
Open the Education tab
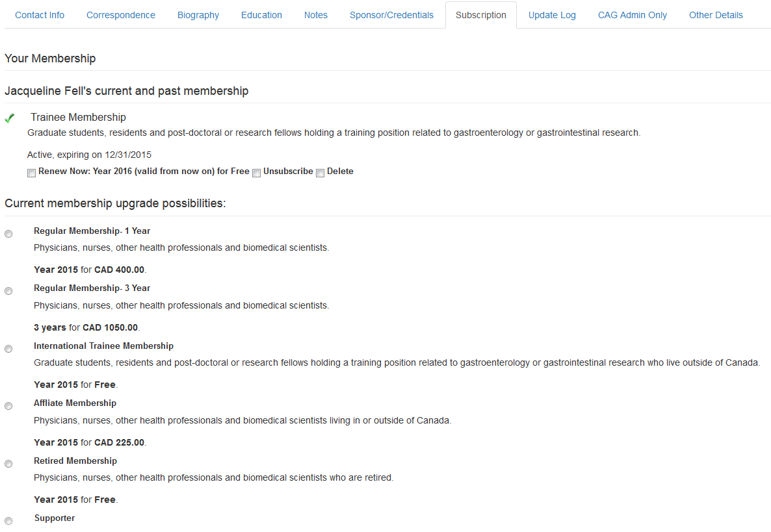[261, 15]
